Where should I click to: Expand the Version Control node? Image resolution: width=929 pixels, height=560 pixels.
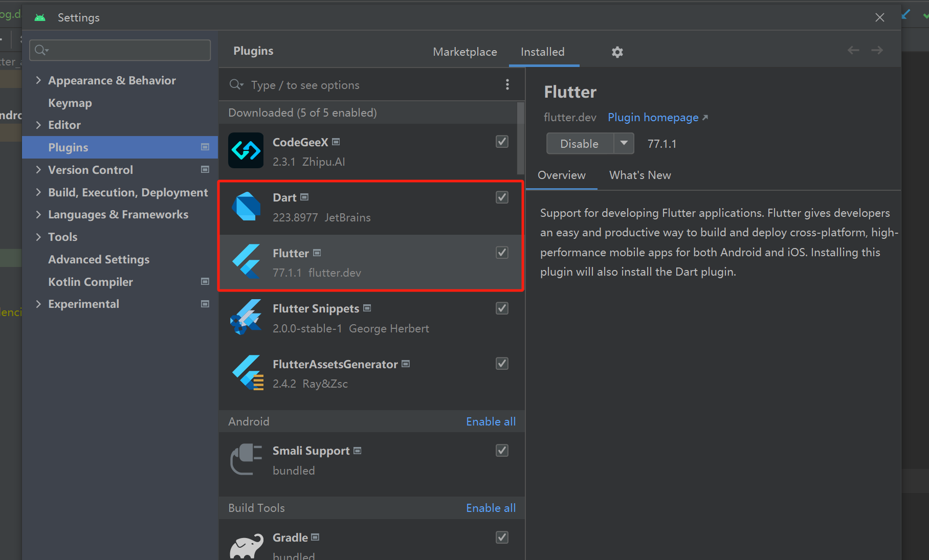click(38, 169)
